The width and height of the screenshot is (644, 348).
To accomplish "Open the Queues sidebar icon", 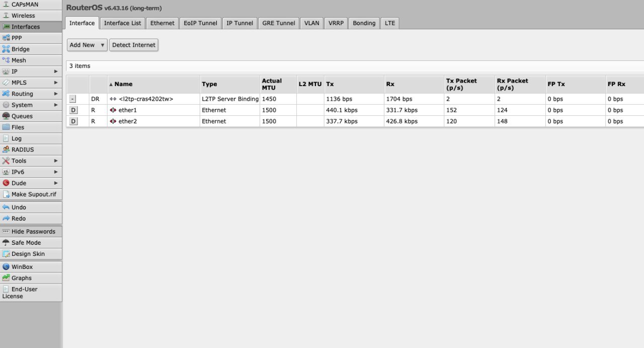I will point(6,116).
